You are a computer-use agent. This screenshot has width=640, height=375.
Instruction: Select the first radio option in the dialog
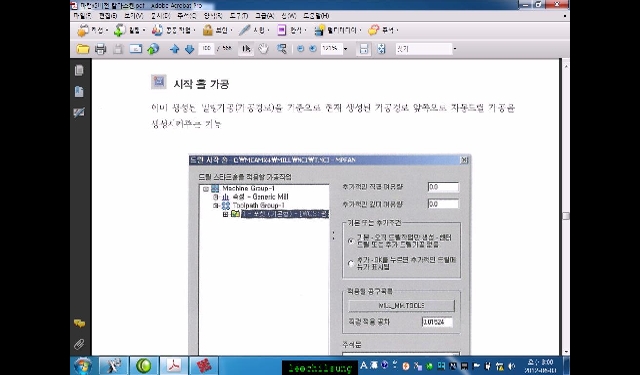[x=351, y=241]
